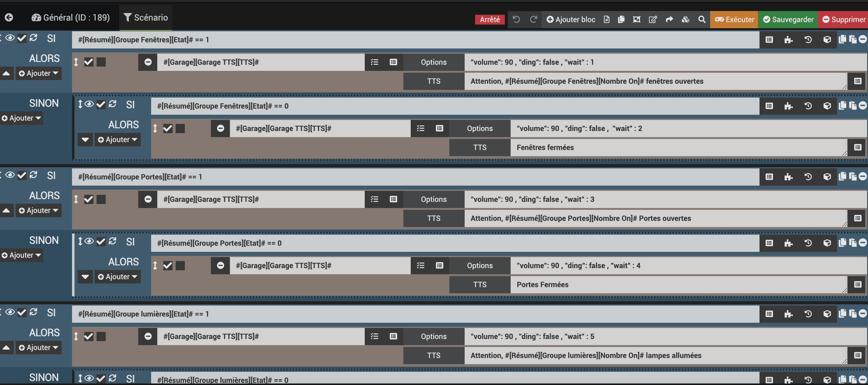Remove the TTS action with wait 1
This screenshot has height=385, width=868.
(148, 62)
